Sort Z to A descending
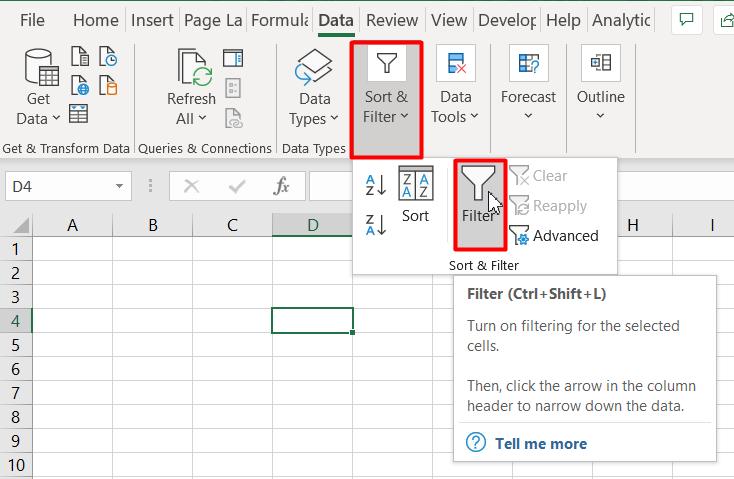The height and width of the screenshot is (479, 734). coord(376,225)
